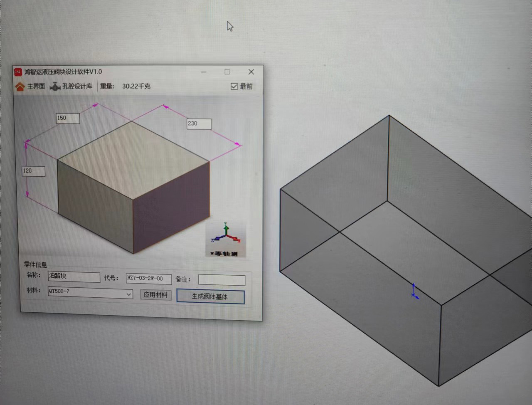Click the 名称 field containing 油路块
The image size is (532, 405).
pos(74,276)
